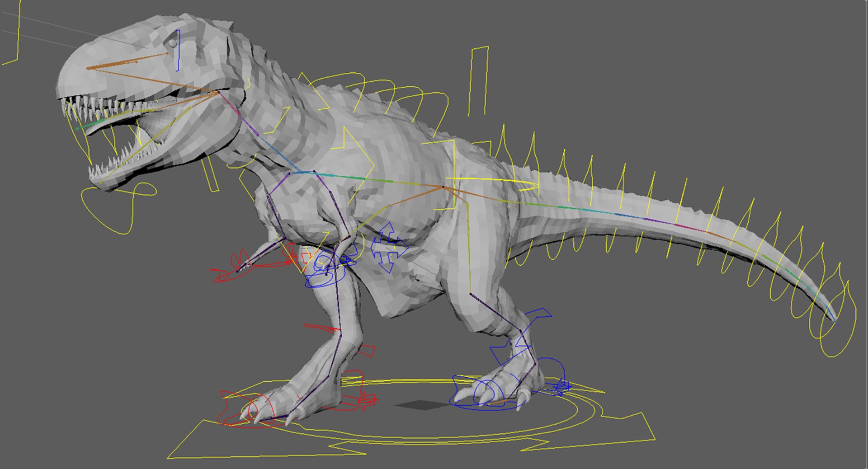The image size is (868, 469).
Task: Pick the small blue arrow-cross heel control
Action: click(562, 386)
